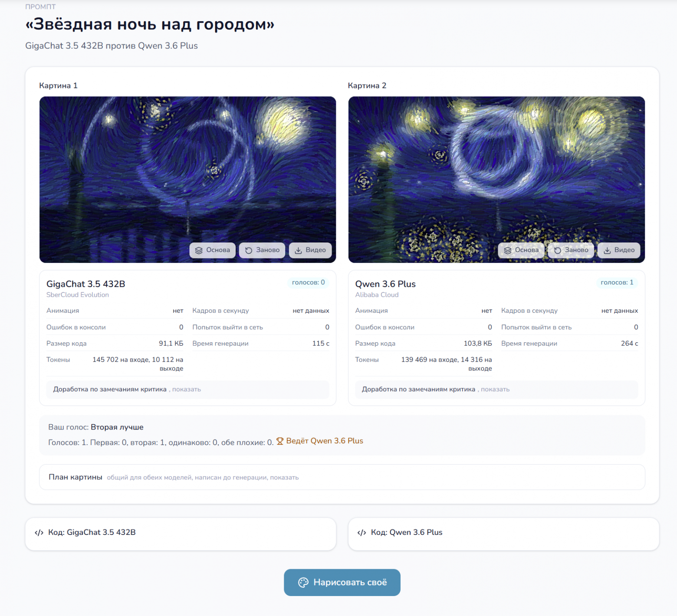Screen dimensions: 677x616
Task: Click the download icon on Картина 1 Видео
Action: [x=298, y=250]
